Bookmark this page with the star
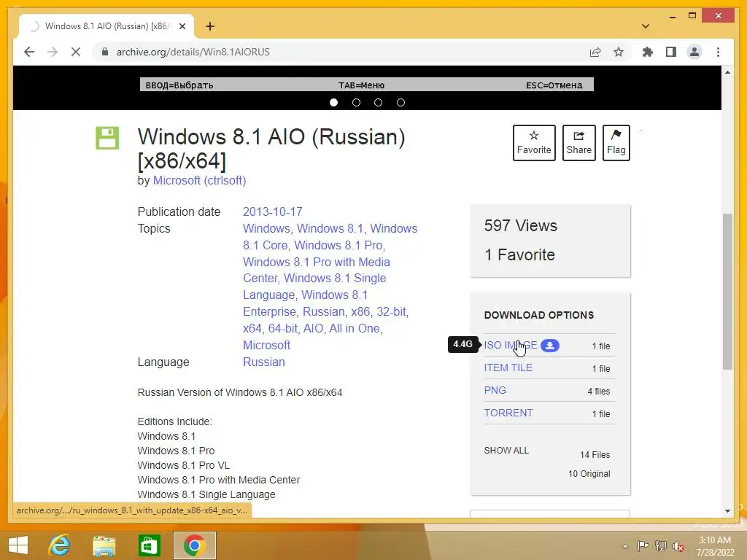The width and height of the screenshot is (747, 560). (619, 52)
